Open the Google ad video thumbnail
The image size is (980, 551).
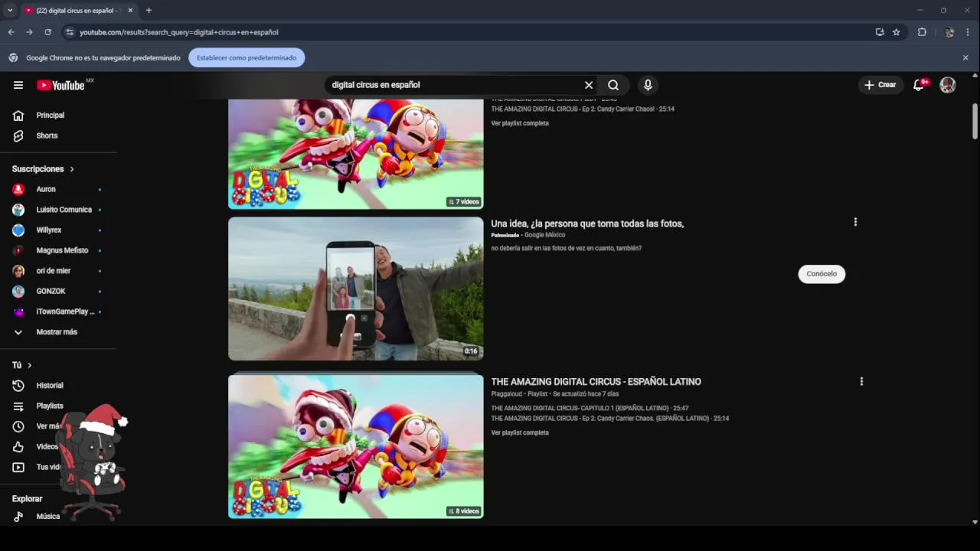(356, 289)
